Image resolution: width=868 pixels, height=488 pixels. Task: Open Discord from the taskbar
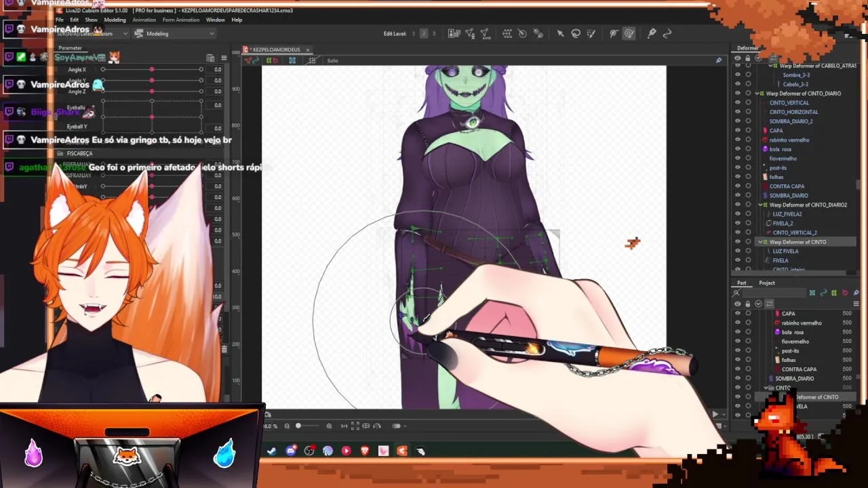click(x=291, y=451)
